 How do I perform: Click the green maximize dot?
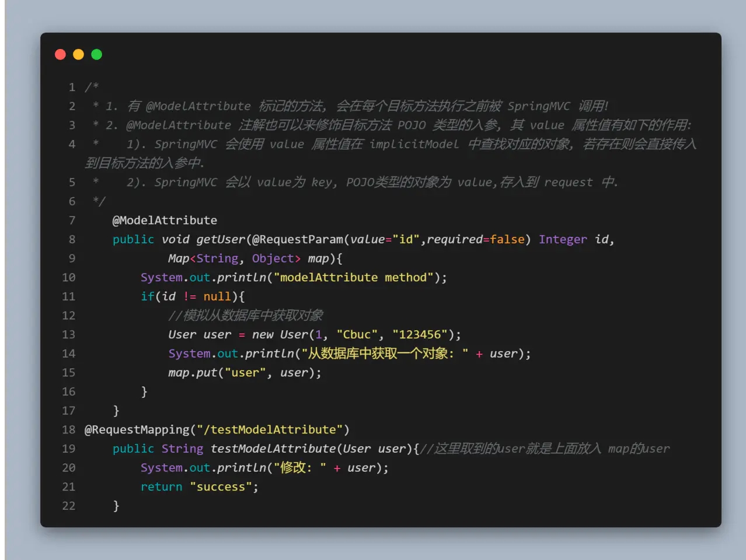[97, 54]
